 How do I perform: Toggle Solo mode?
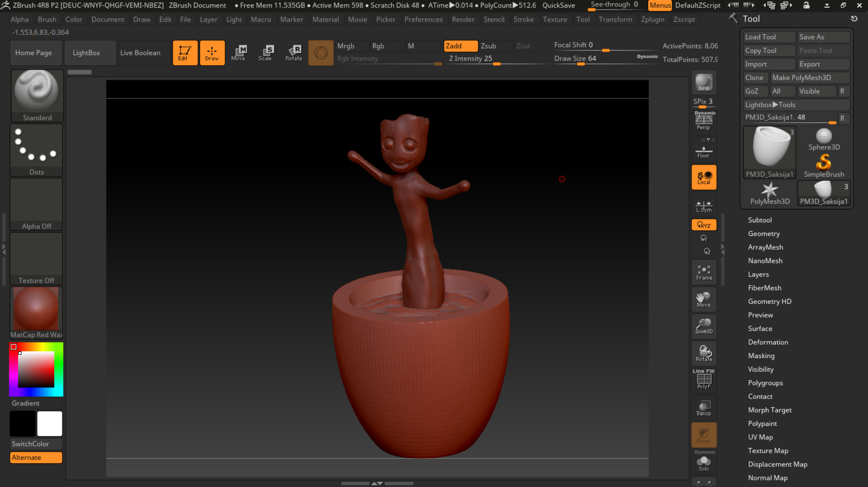[704, 462]
